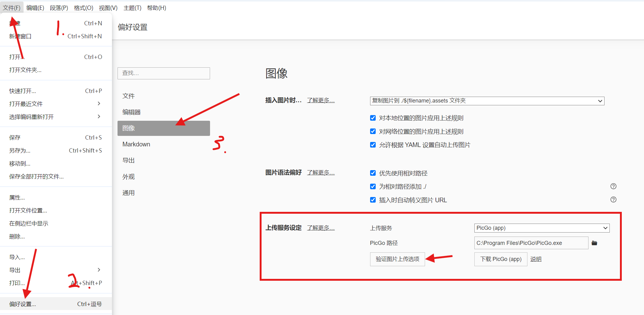Open the 帮助(H) menu
644x315 pixels.
coord(156,8)
